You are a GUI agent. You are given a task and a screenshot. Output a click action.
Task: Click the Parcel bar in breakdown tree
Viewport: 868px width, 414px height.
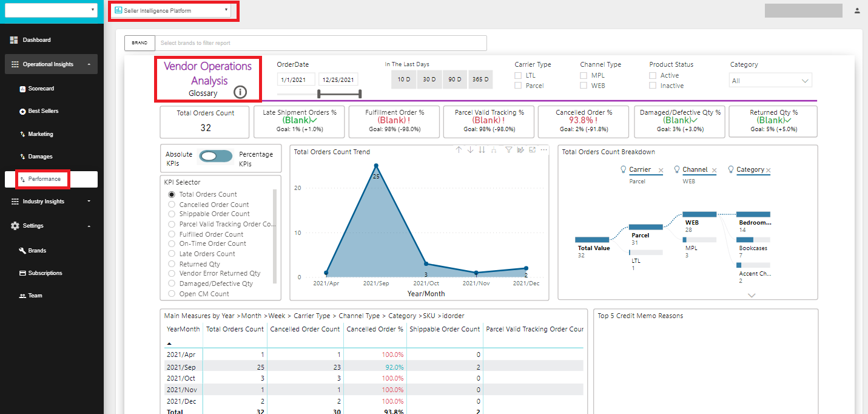[646, 226]
